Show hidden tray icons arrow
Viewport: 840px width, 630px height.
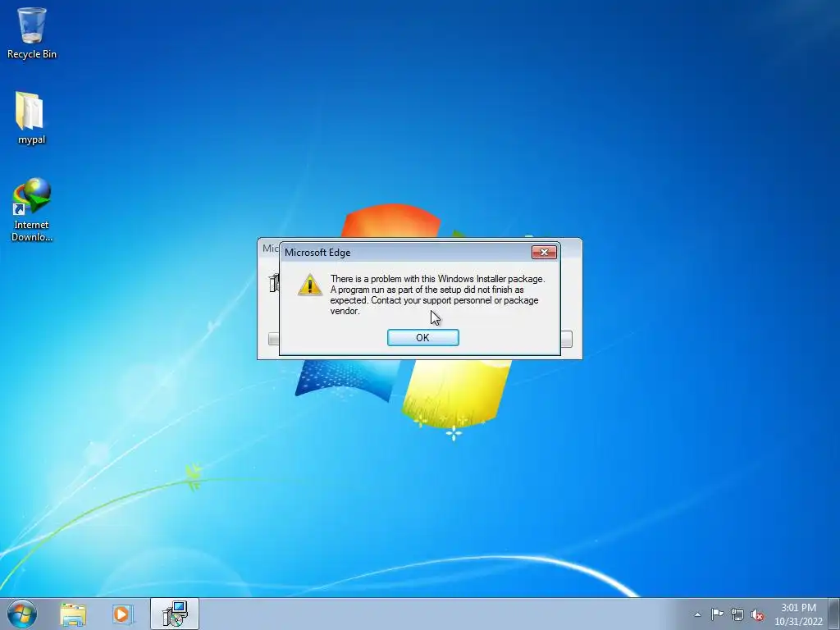[697, 614]
